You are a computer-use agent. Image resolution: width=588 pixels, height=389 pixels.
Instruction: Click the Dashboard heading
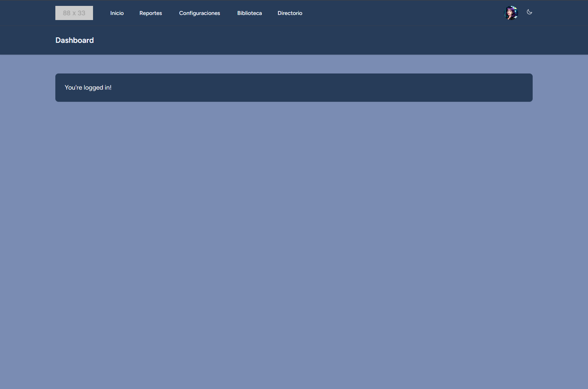pyautogui.click(x=75, y=40)
